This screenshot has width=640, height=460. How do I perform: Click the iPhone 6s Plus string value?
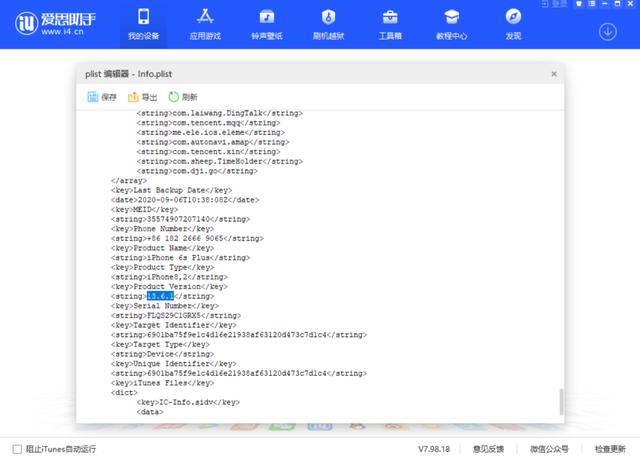(x=180, y=258)
